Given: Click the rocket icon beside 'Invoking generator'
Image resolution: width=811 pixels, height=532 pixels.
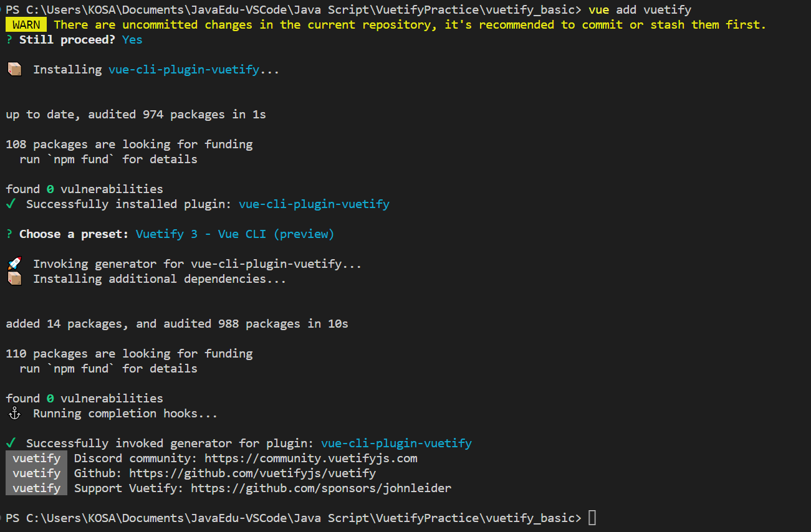Looking at the screenshot, I should 14,264.
